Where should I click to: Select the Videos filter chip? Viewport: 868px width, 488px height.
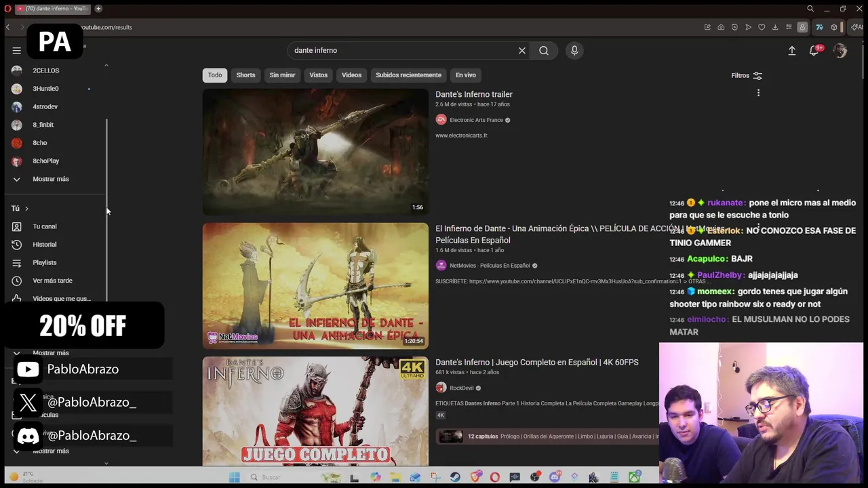[351, 75]
